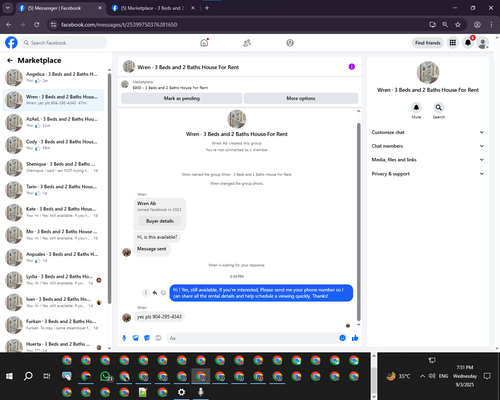
Task: Switch to Marketplace 3 Beds tab
Action: (153, 8)
